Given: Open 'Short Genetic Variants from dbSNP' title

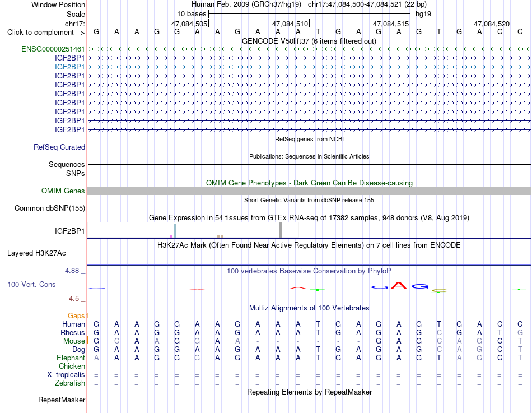Looking at the screenshot, I should pyautogui.click(x=309, y=200).
